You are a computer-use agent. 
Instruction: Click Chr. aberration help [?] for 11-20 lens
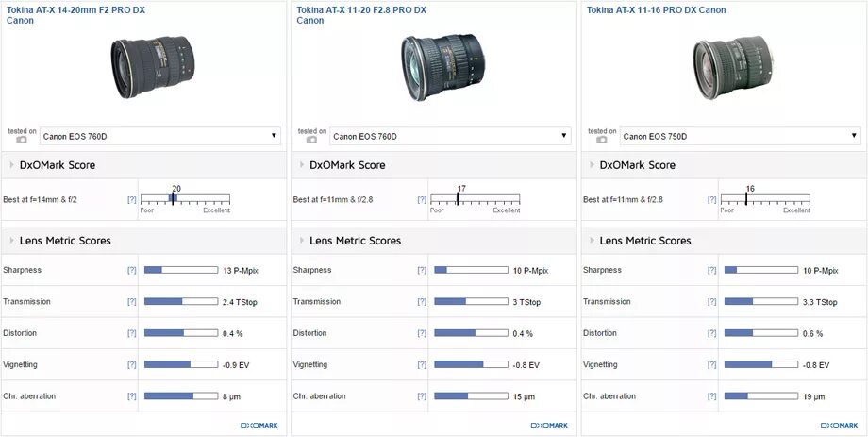(x=422, y=396)
